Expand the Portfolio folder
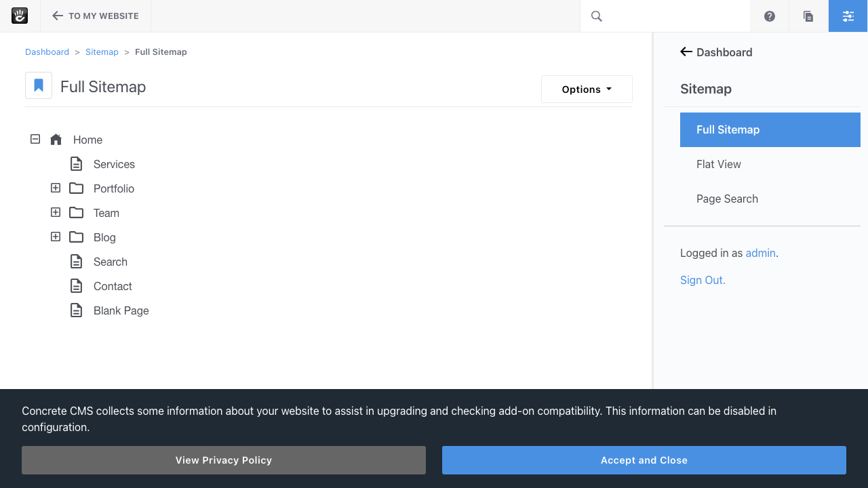This screenshot has width=868, height=488. click(x=56, y=188)
